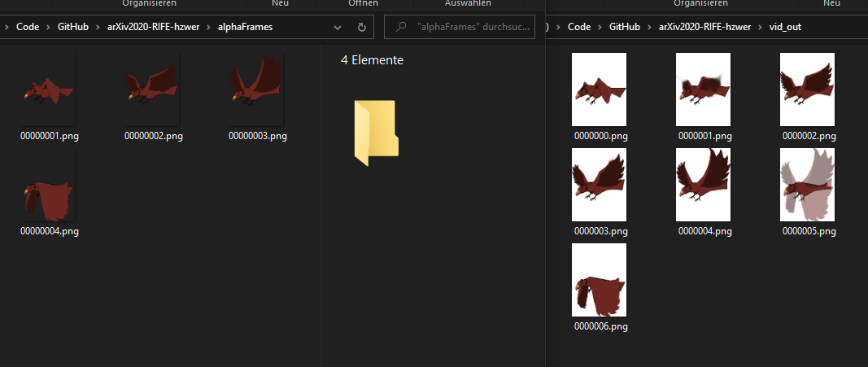This screenshot has width=868, height=367.
Task: Expand chevron after GitHub in vid_out breadcrumb
Action: 650,27
